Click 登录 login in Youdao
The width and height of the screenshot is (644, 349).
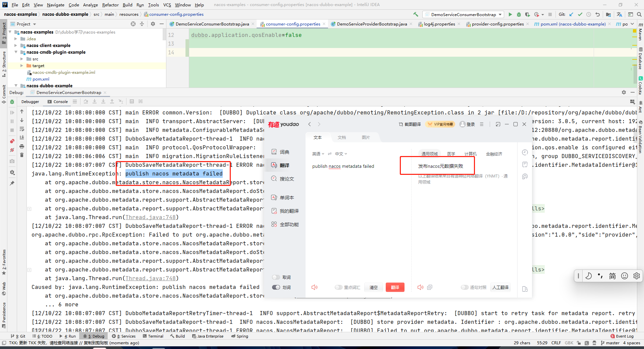click(467, 124)
